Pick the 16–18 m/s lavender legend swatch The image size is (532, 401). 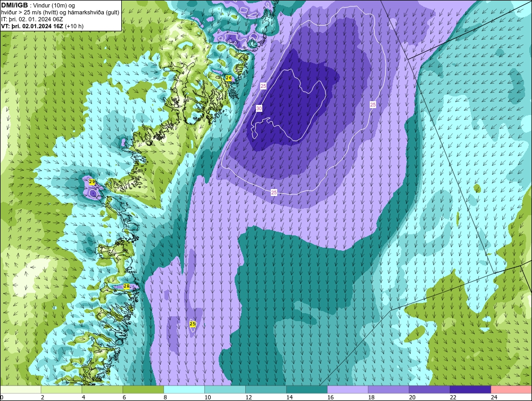click(x=347, y=389)
